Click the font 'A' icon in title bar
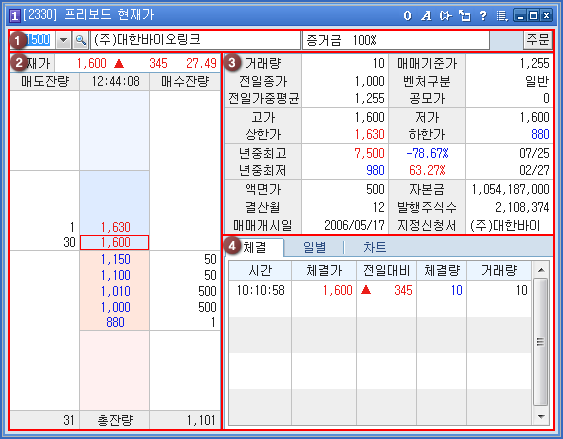Image resolution: width=563 pixels, height=439 pixels. [426, 15]
